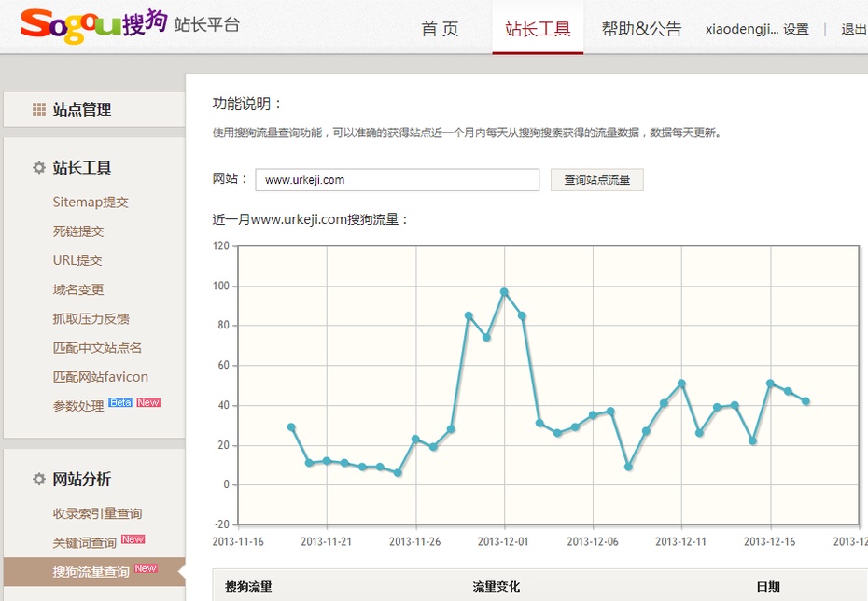Image resolution: width=868 pixels, height=601 pixels.
Task: Click the 查询站点流量 button
Action: [596, 179]
